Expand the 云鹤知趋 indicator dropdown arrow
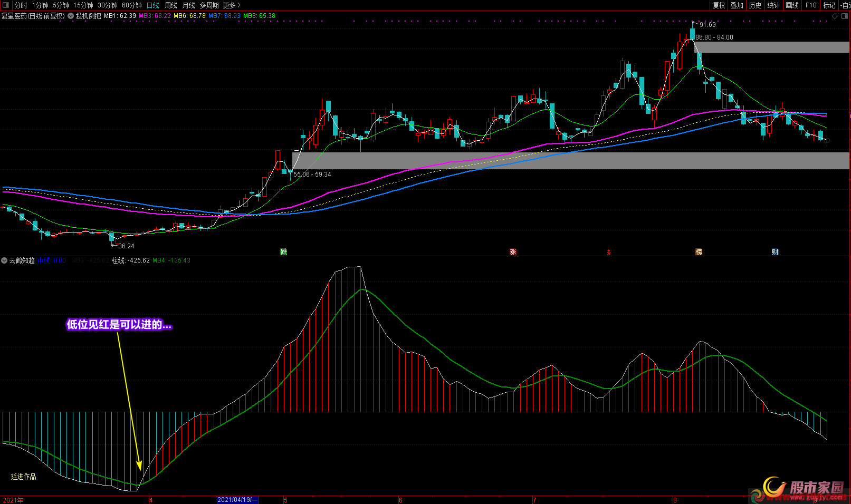Viewport: 851px width, 504px height. [x=4, y=260]
